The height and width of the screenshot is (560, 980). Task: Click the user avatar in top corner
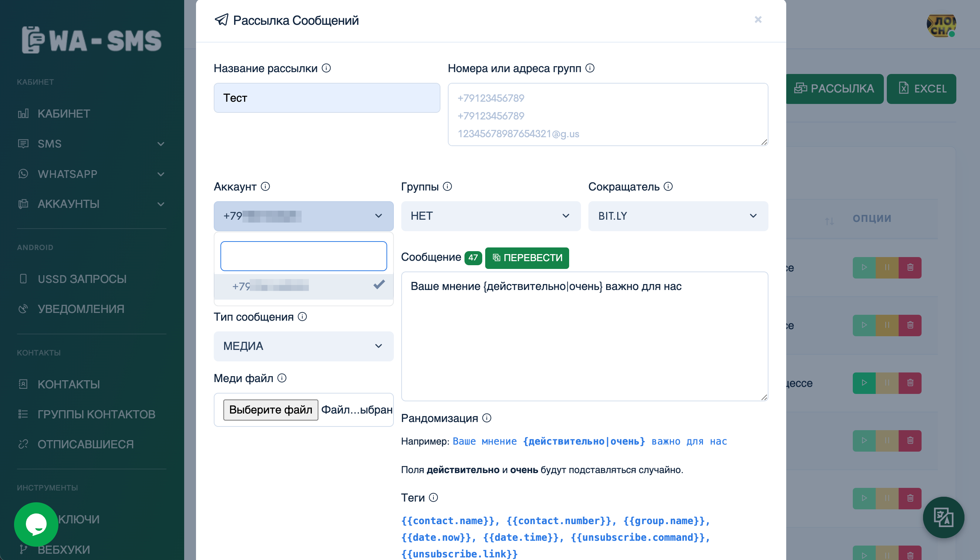[x=941, y=26]
